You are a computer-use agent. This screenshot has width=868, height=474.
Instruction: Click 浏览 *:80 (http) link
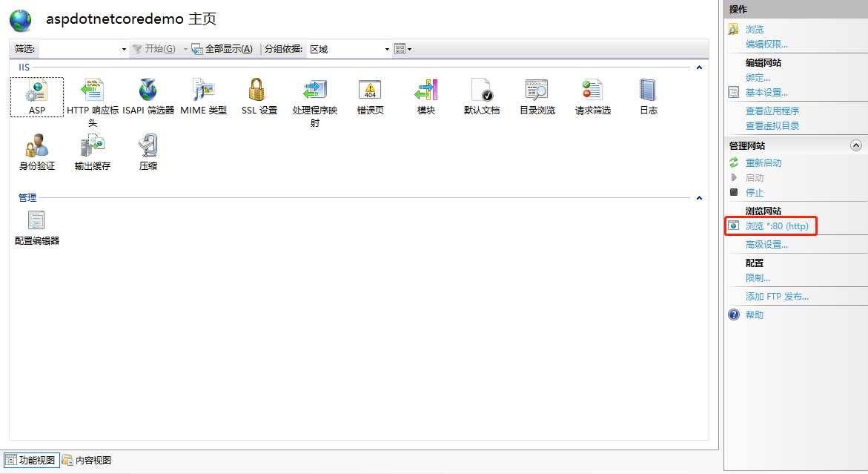tap(776, 226)
